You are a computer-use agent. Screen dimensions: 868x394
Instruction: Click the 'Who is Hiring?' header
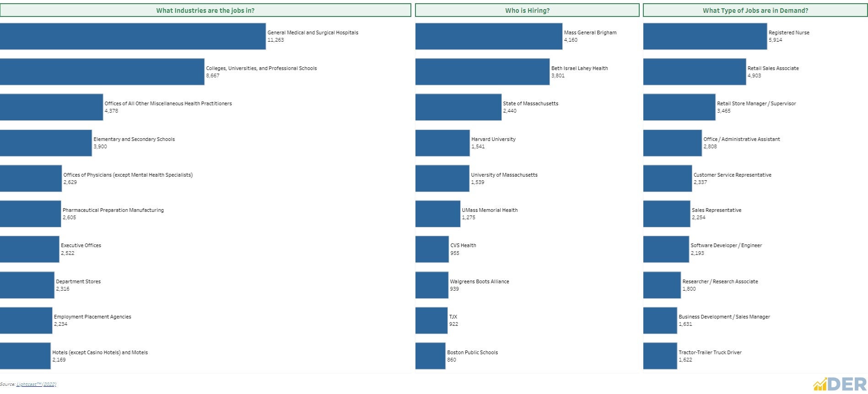click(x=527, y=11)
